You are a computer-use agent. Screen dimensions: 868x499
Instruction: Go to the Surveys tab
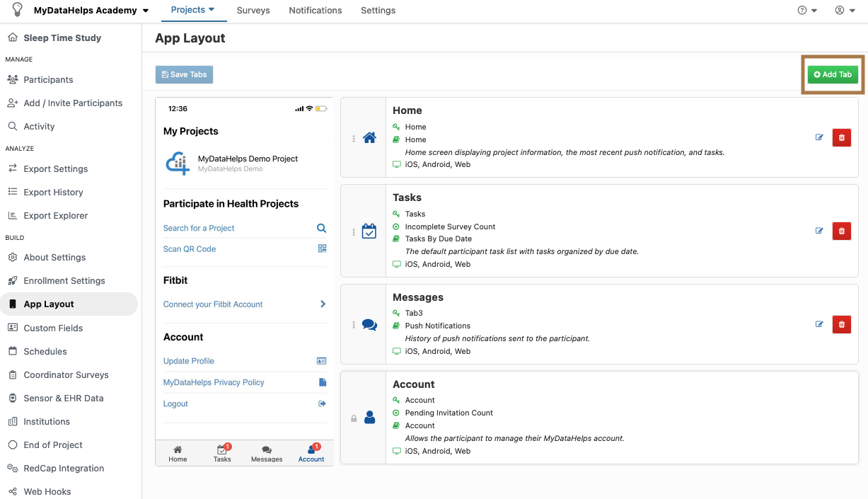[x=253, y=11]
